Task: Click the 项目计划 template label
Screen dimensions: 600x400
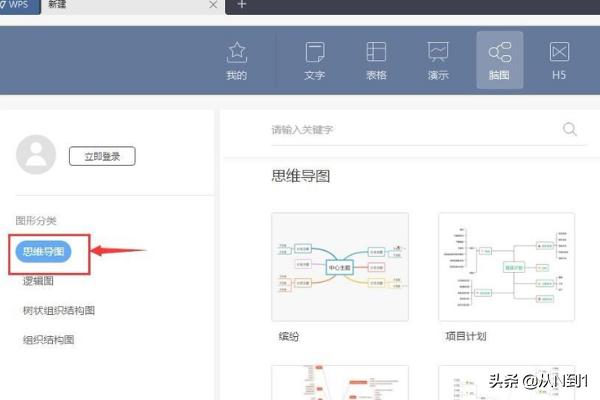Action: coord(466,336)
